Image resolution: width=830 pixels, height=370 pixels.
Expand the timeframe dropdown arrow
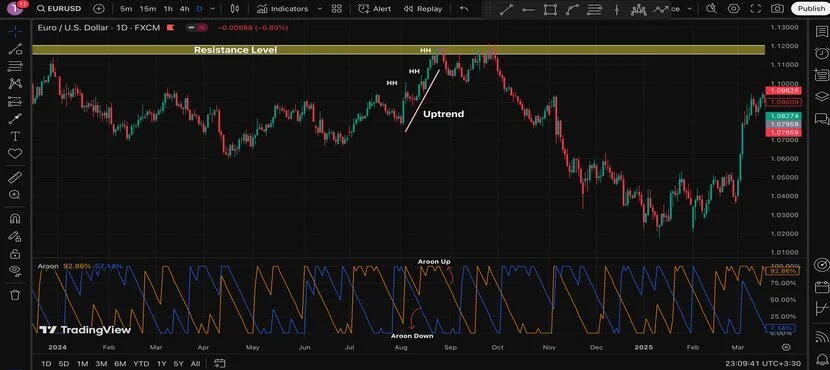pos(213,8)
